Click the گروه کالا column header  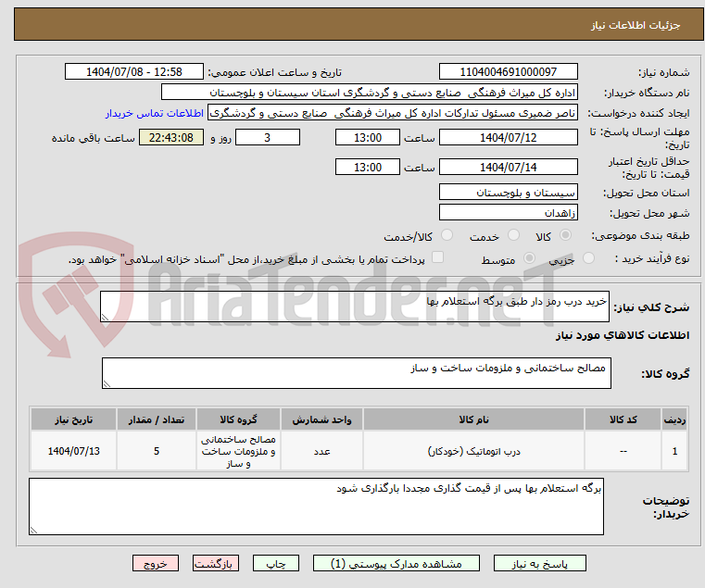click(x=238, y=419)
